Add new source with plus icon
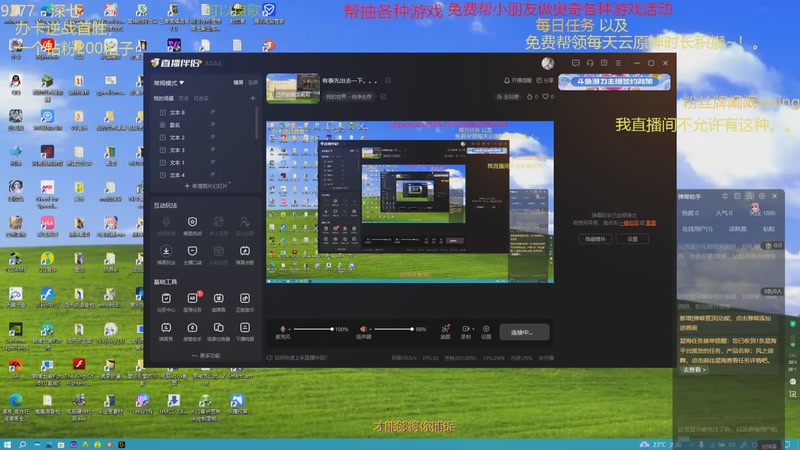The width and height of the screenshot is (800, 450). coord(253,98)
